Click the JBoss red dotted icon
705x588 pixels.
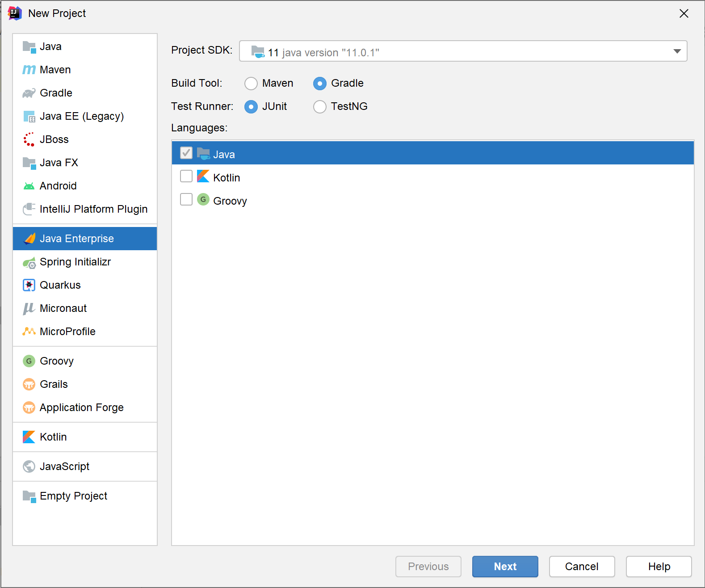tap(29, 139)
